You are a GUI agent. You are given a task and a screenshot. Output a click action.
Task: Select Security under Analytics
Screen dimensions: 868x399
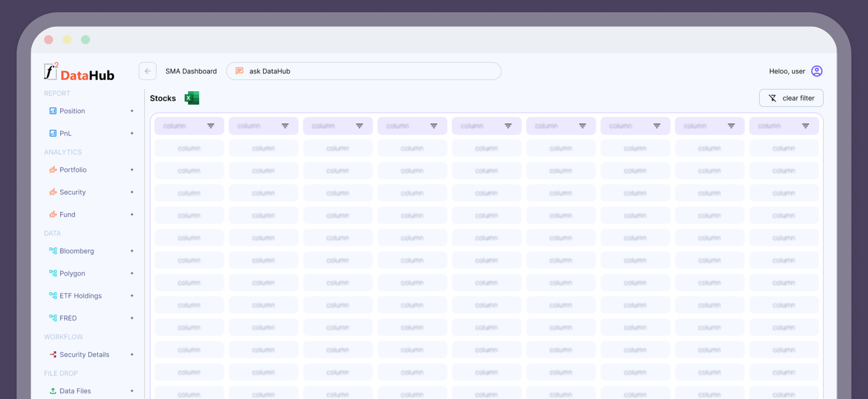(x=72, y=192)
